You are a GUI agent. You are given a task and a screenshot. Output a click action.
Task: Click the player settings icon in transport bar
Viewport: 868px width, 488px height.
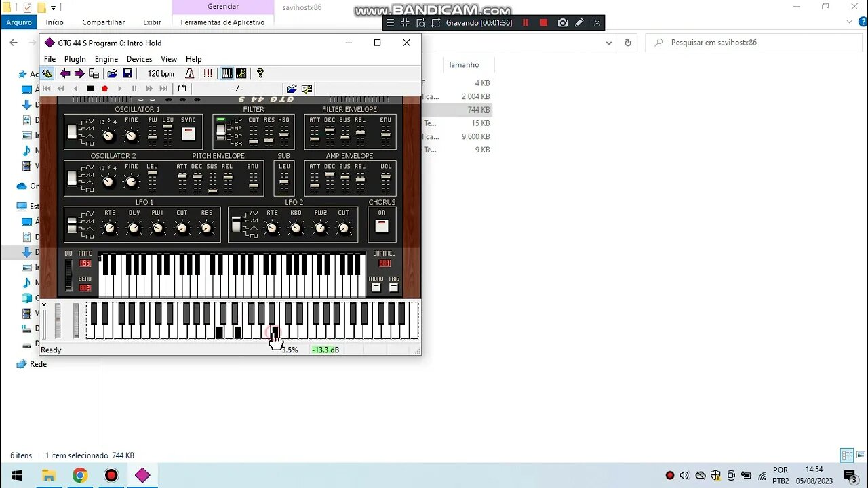[x=307, y=89]
